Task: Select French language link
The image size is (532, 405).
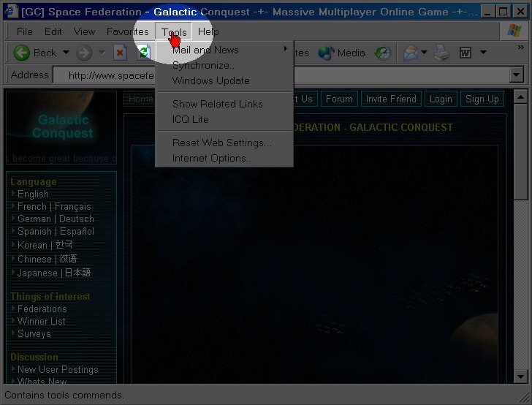Action: point(54,207)
